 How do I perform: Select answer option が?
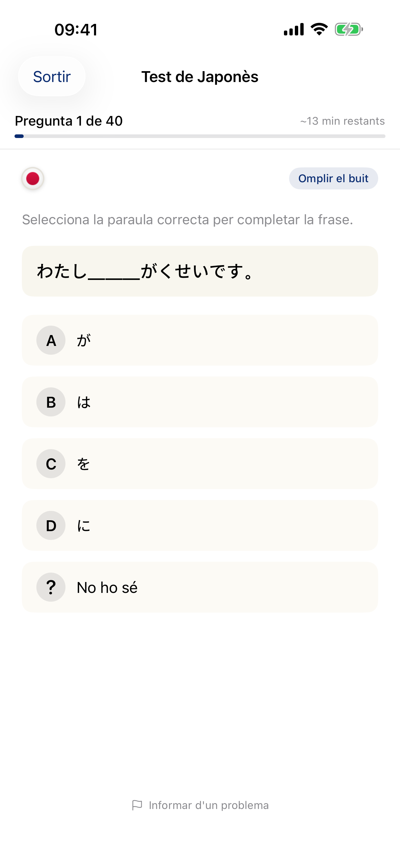tap(200, 340)
